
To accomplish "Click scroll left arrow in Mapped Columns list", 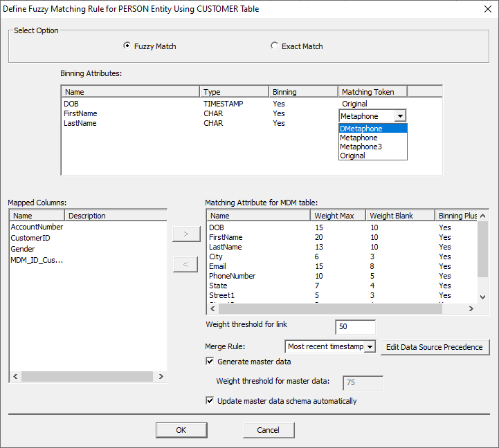I will point(15,377).
